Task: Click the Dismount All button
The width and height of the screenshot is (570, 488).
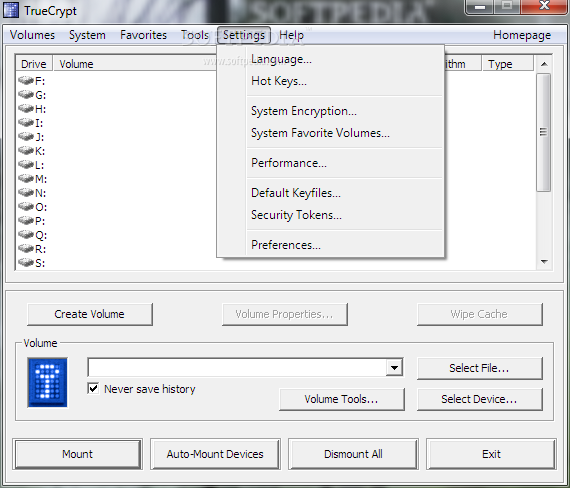Action: (353, 454)
